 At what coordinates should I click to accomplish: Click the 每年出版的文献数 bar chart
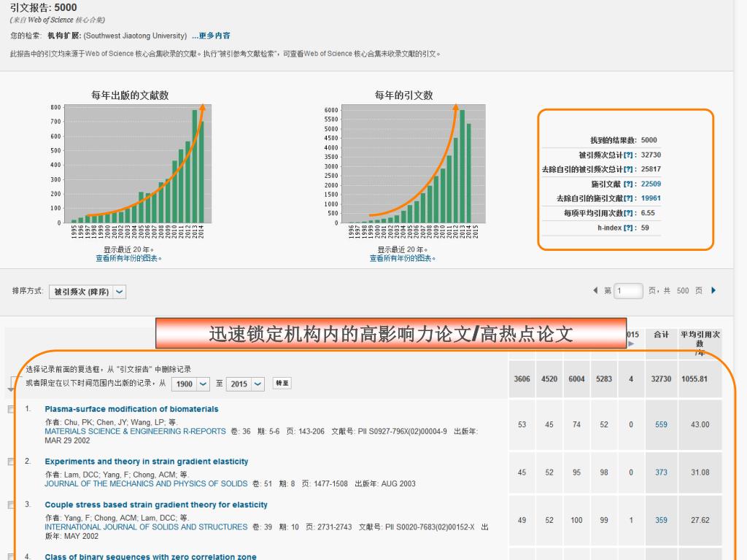click(138, 164)
